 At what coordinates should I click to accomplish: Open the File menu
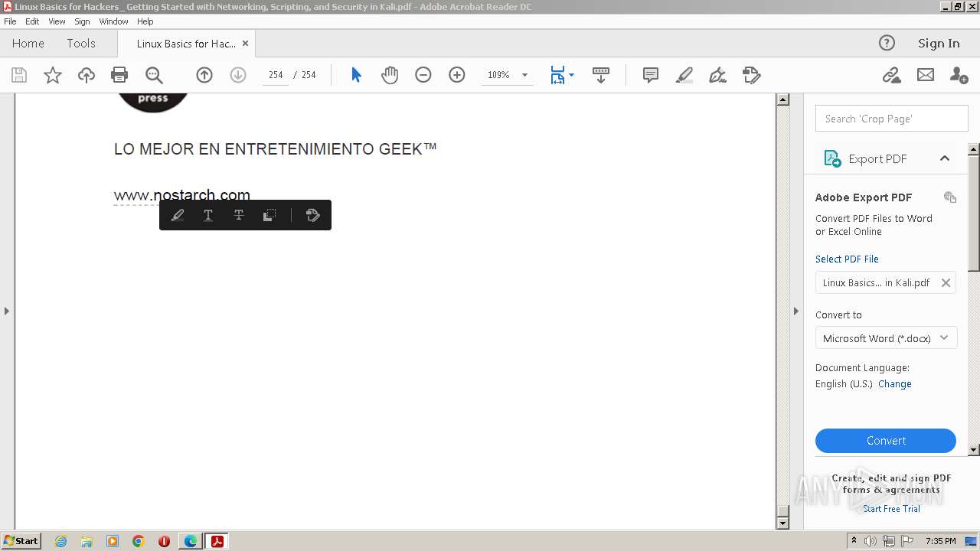[x=10, y=21]
